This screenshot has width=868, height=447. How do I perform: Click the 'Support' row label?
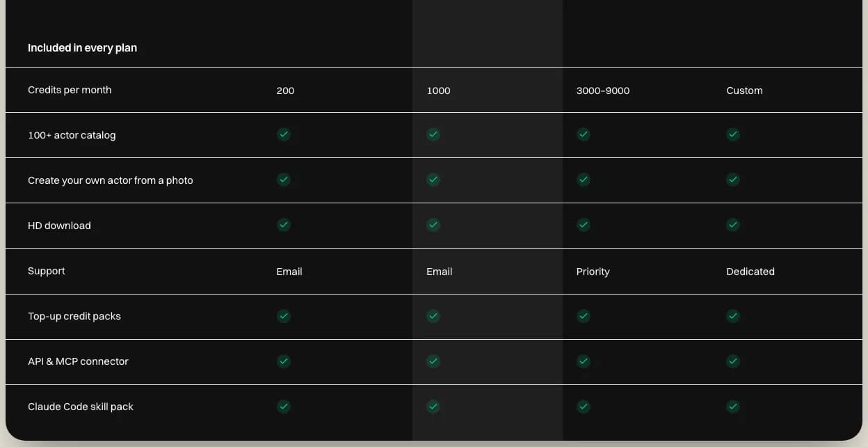(47, 271)
